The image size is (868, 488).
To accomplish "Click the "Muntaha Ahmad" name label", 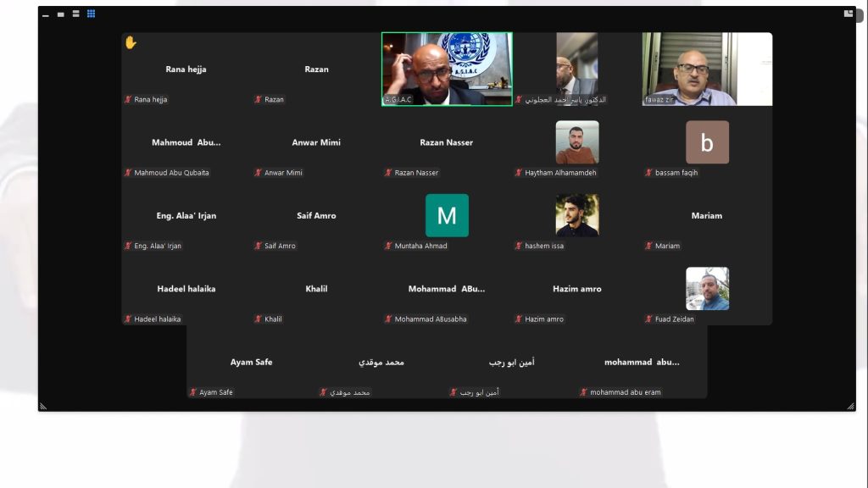I will (420, 246).
